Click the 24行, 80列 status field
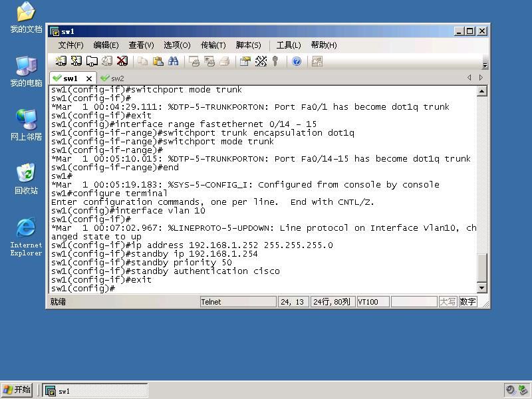Image resolution: width=532 pixels, height=399 pixels. (x=332, y=302)
